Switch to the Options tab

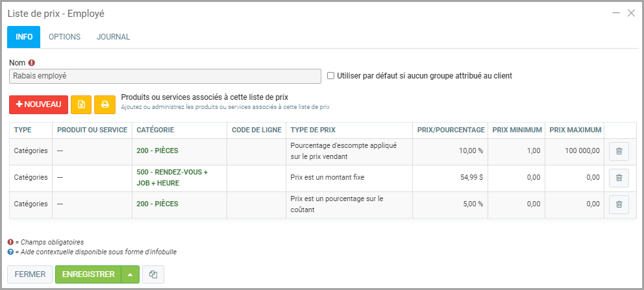point(64,37)
